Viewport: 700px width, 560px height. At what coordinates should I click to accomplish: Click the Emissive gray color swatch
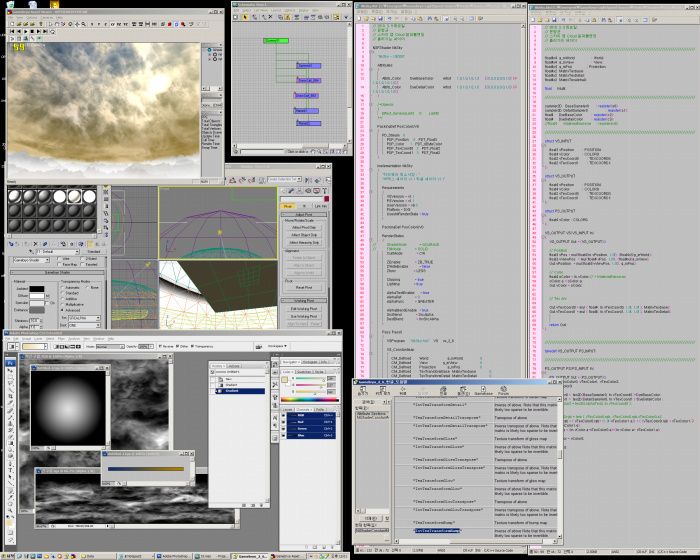tap(37, 310)
